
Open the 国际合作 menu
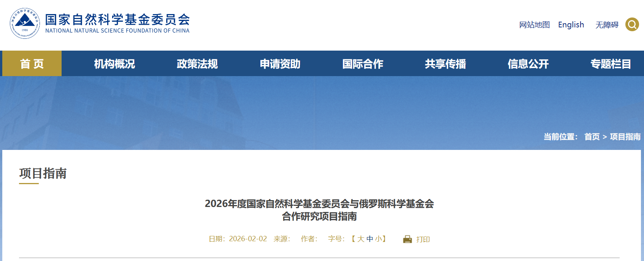pos(363,64)
